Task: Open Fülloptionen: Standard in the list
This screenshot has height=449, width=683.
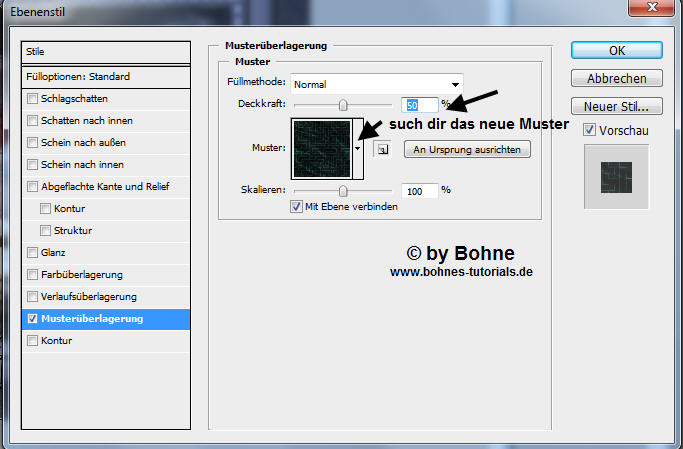Action: (x=105, y=76)
